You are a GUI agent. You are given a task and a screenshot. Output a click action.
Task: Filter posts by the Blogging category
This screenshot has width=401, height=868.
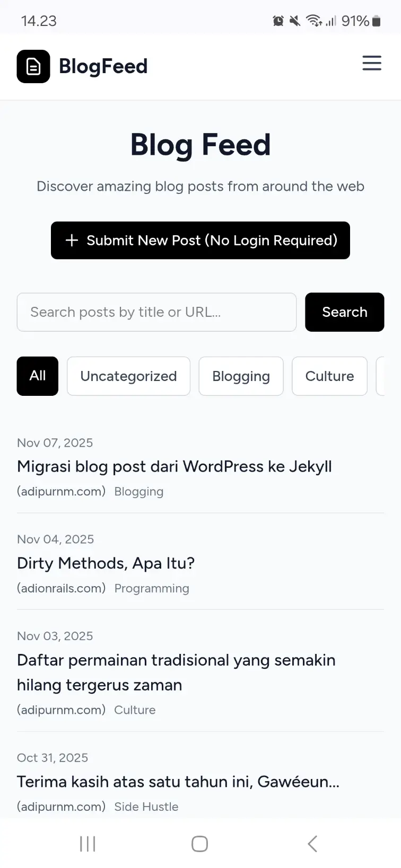[241, 376]
